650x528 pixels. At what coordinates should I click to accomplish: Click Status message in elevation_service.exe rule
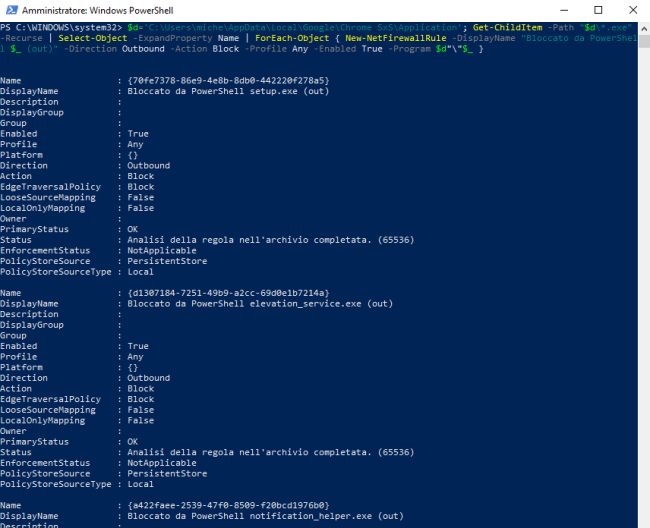coord(271,452)
